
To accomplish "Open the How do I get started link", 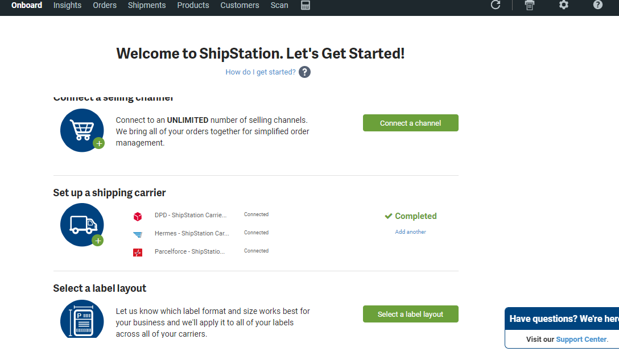I will pos(261,72).
